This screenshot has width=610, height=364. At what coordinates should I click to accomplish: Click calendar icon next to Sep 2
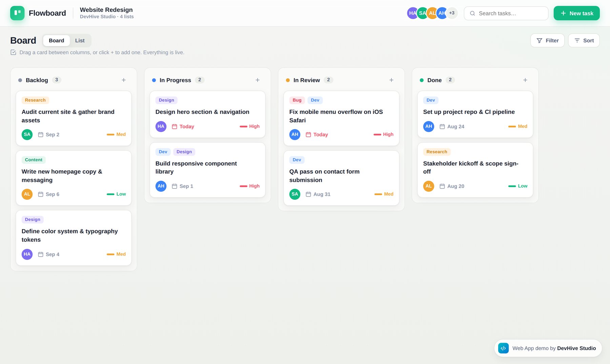click(41, 134)
